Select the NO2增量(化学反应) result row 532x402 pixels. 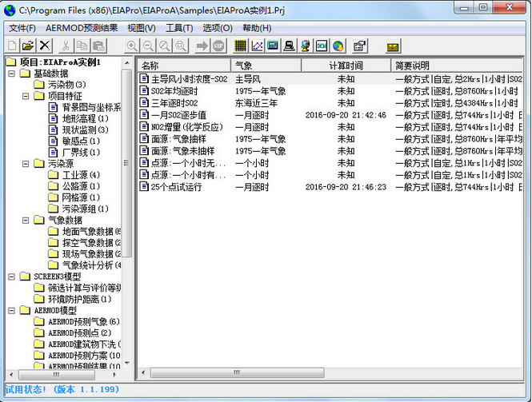pos(330,127)
